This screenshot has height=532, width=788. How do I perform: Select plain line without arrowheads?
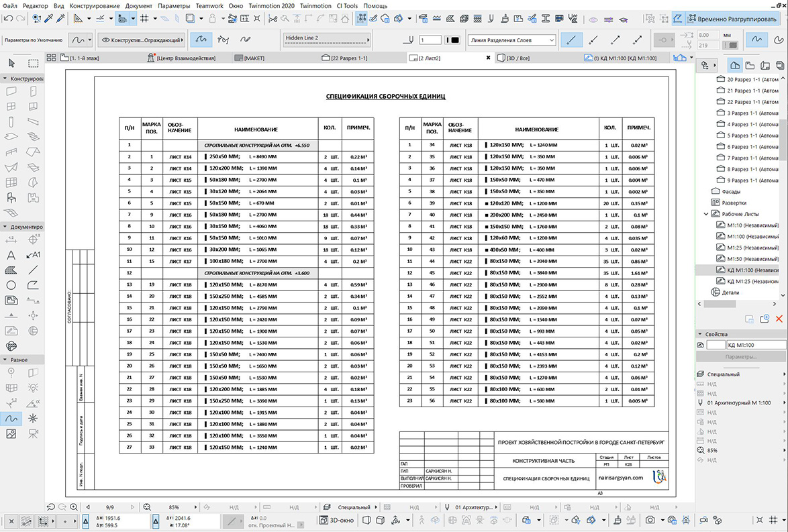(571, 39)
